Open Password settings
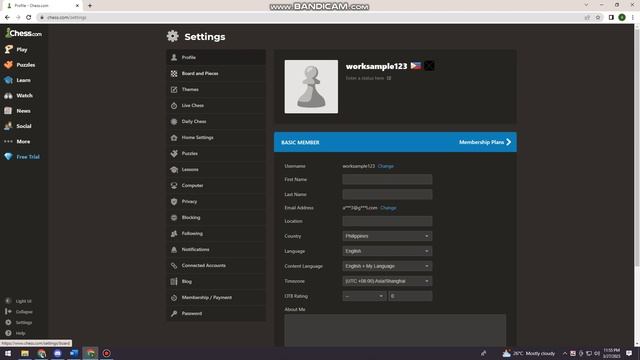 [216, 313]
